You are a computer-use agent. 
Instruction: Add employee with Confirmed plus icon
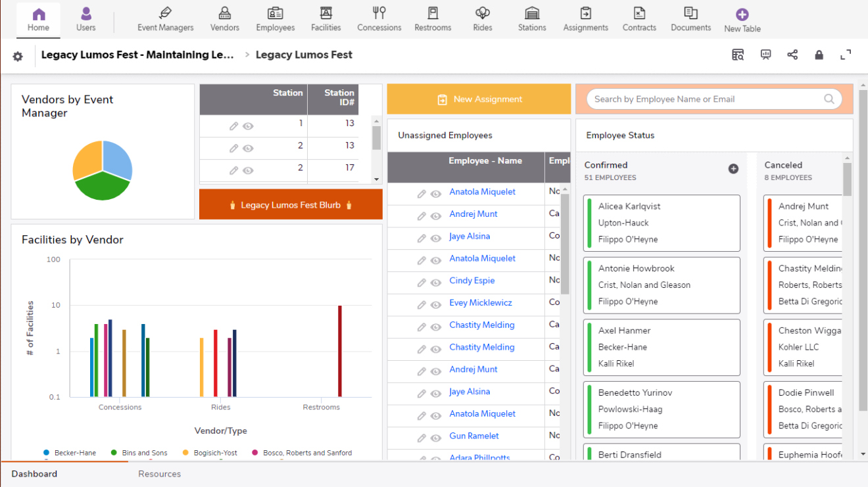pos(733,169)
